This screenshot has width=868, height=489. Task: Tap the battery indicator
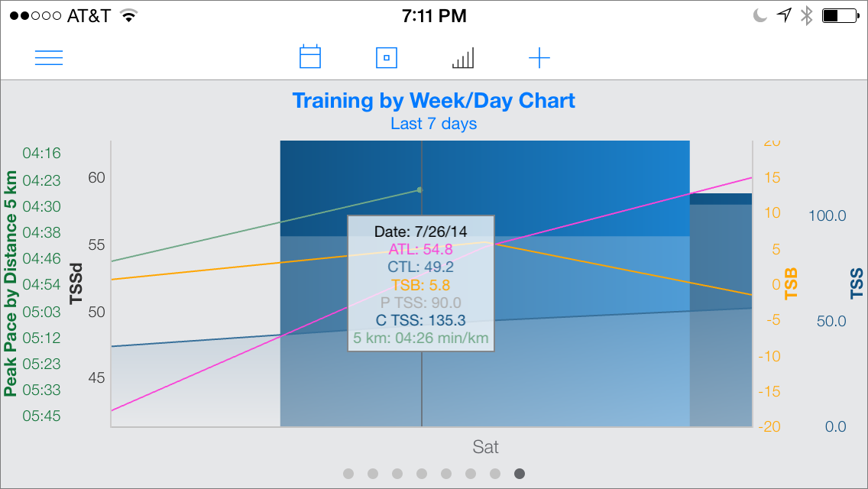840,15
